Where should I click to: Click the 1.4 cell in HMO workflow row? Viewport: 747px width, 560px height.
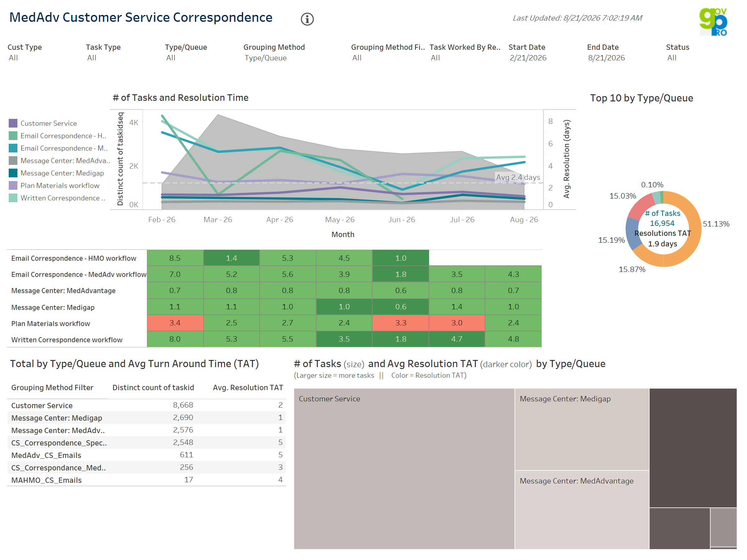231,258
